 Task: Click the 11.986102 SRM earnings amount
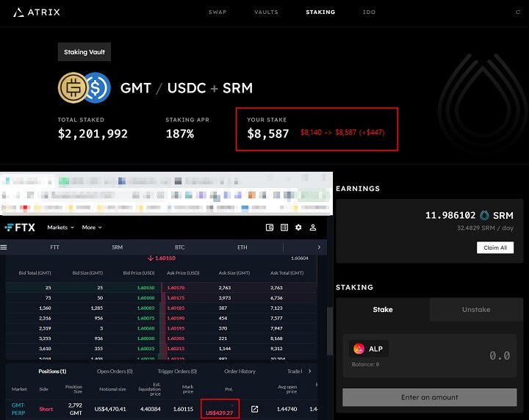[x=450, y=215]
